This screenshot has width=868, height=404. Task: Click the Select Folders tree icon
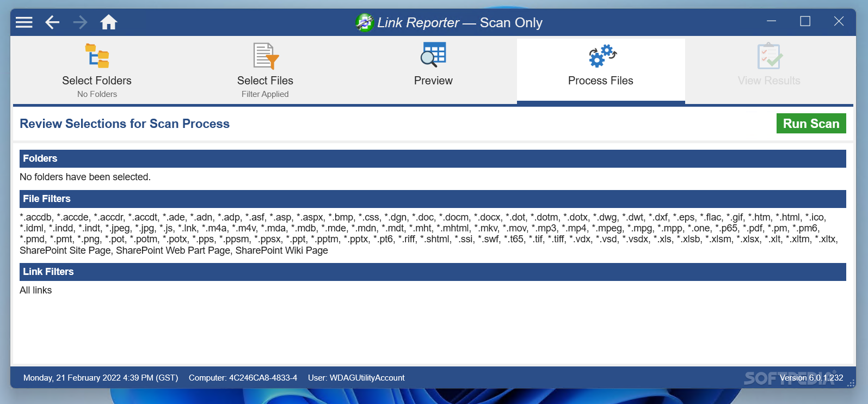(97, 56)
